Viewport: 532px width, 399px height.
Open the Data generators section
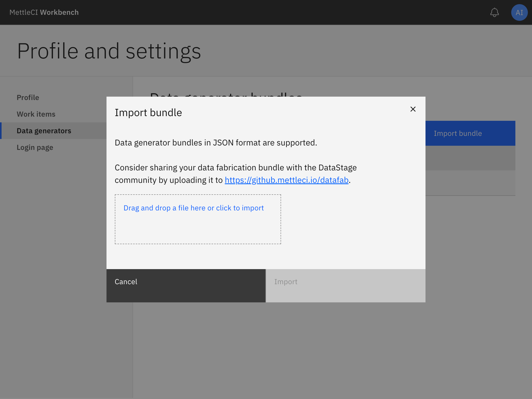click(x=44, y=131)
